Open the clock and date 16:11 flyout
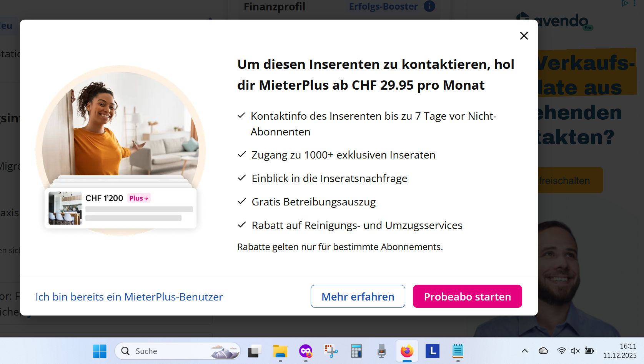Screen dimensions: 644x364 click(620, 351)
